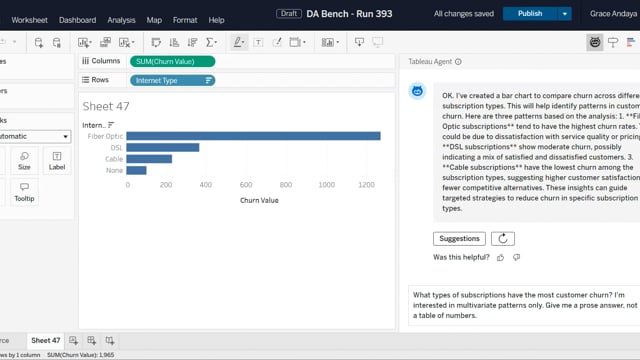Sort descending using the toolbar icon
Viewport: 640px width, 360px height.
click(192, 42)
